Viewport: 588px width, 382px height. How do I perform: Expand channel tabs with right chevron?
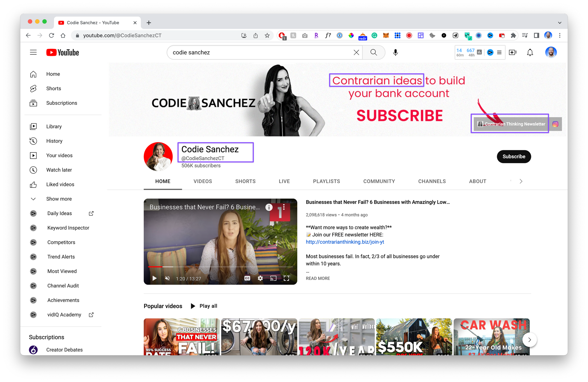tap(521, 181)
